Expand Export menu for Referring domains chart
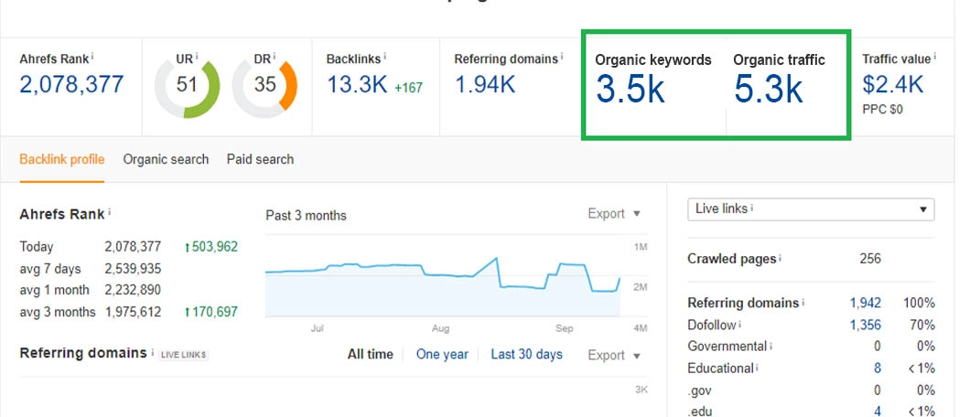980x417 pixels. click(614, 355)
